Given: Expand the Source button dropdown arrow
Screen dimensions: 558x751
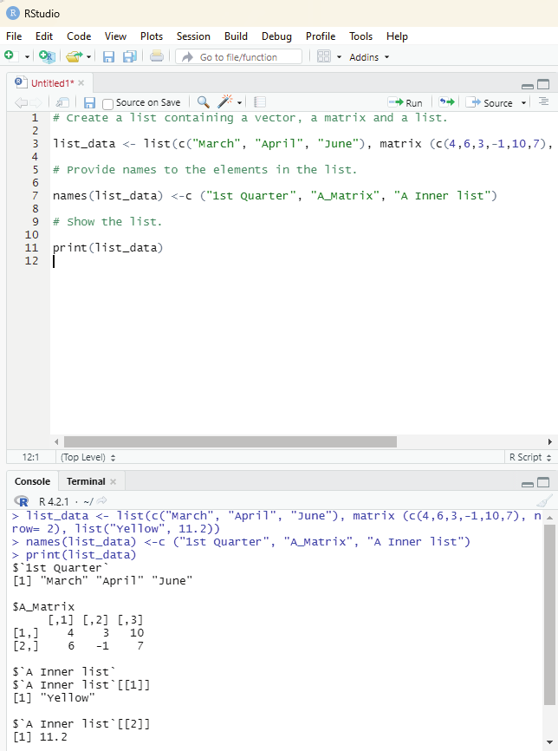Looking at the screenshot, I should 524,103.
